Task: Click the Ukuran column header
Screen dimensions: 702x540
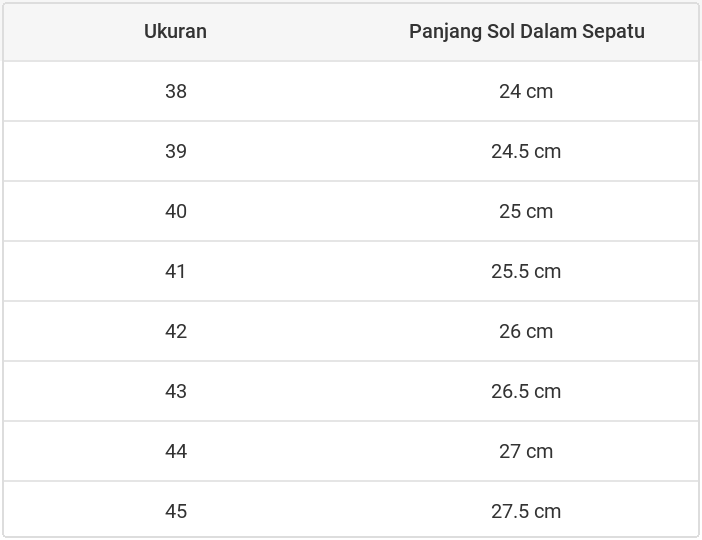Action: point(175,31)
